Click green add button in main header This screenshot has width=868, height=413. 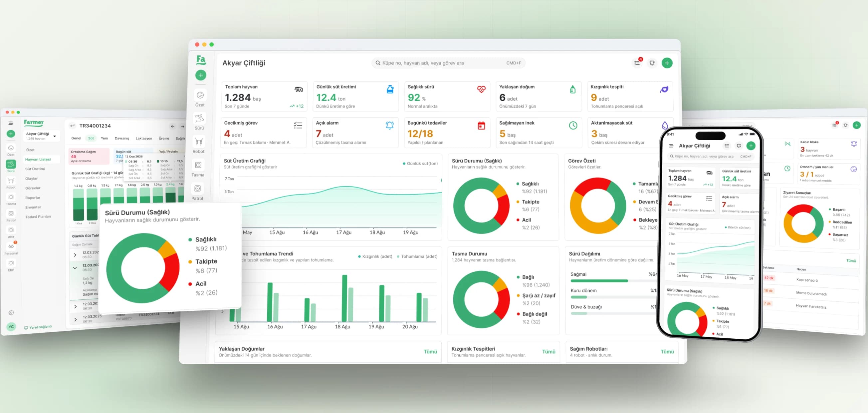667,63
